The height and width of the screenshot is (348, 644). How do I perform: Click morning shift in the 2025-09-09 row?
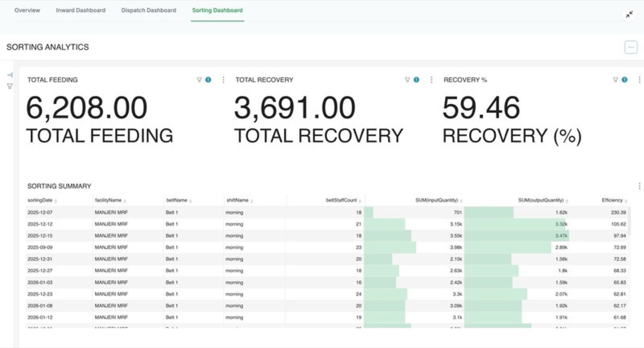234,247
